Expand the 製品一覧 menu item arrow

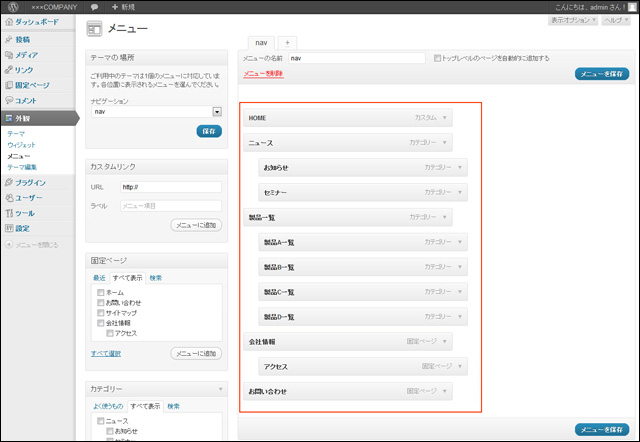coord(445,218)
